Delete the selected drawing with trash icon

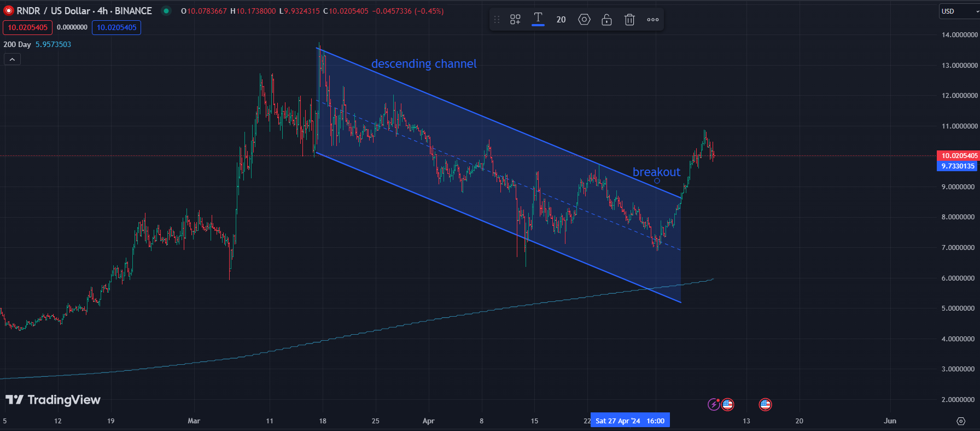point(629,20)
